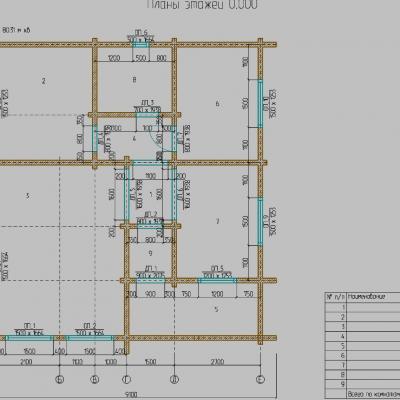Click the bottom window ОП 2 labeled 1500
This screenshot has height=400, width=400.
[90, 338]
